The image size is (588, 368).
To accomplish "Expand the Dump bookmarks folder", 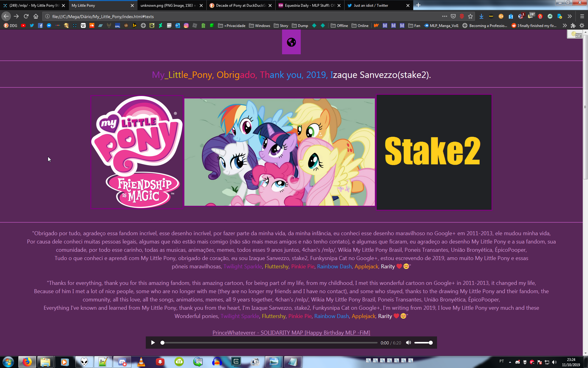I will point(300,25).
